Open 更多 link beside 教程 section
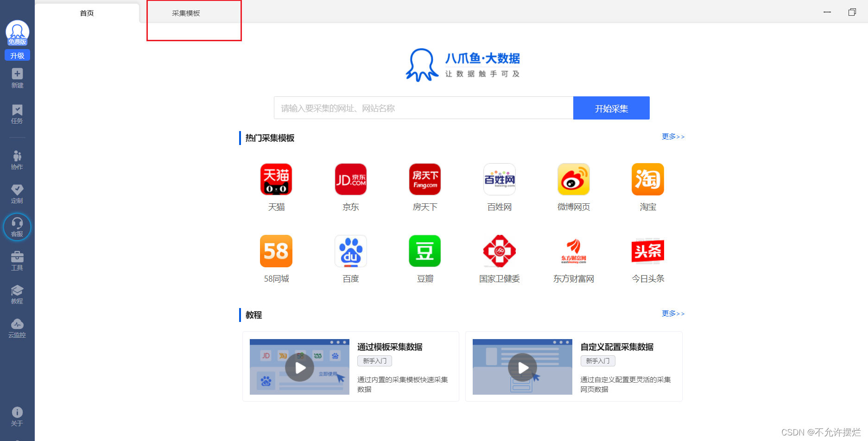 point(673,314)
